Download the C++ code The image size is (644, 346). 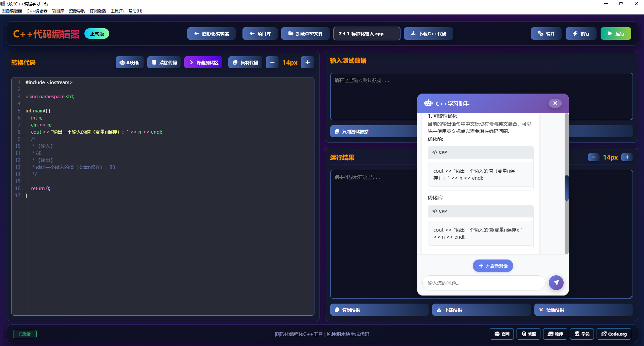point(428,33)
